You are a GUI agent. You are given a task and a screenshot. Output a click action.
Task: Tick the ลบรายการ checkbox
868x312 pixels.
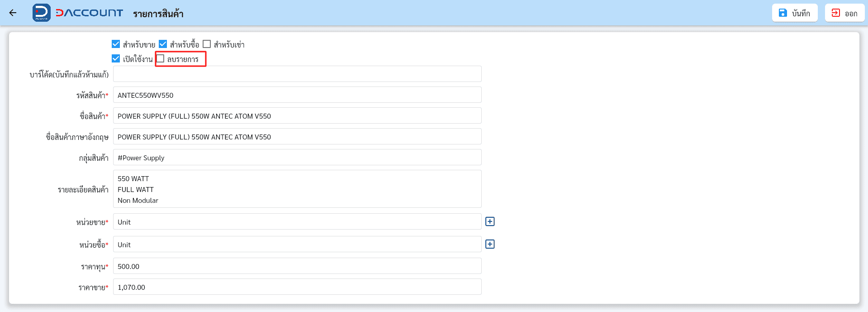point(160,58)
